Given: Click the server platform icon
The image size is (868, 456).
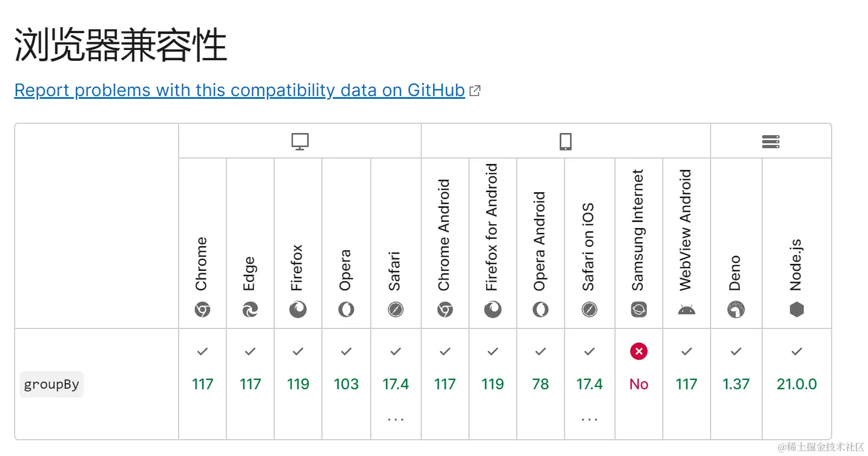Looking at the screenshot, I should [x=770, y=142].
